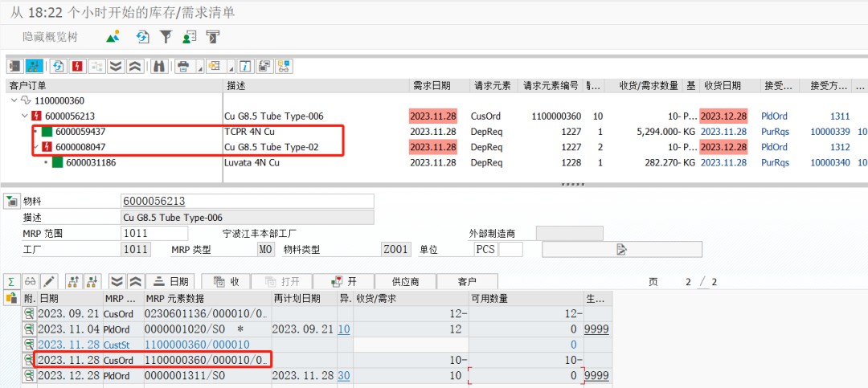This screenshot has width=868, height=388.
Task: Toggle the highlighted blue hierarchy icon
Action: (x=35, y=67)
